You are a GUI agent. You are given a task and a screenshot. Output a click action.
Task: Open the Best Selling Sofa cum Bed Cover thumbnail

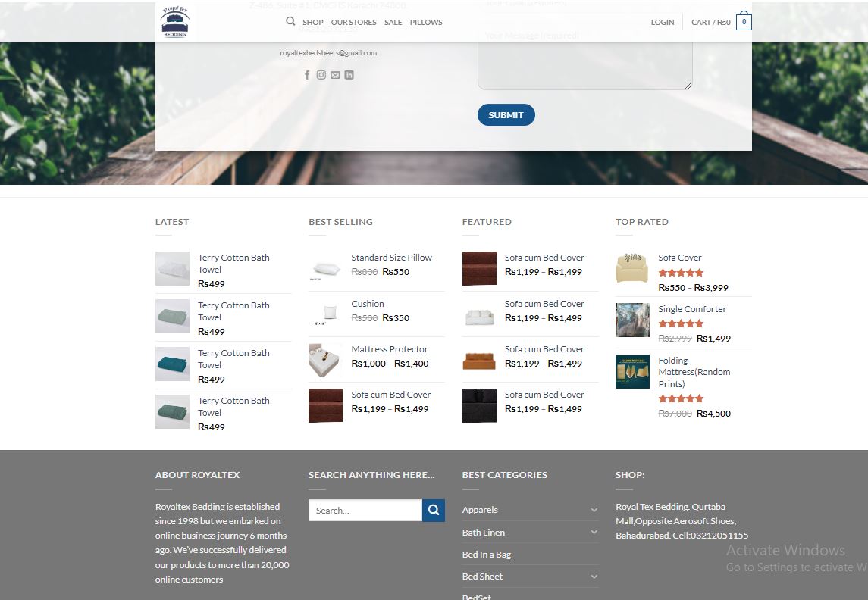tap(325, 405)
